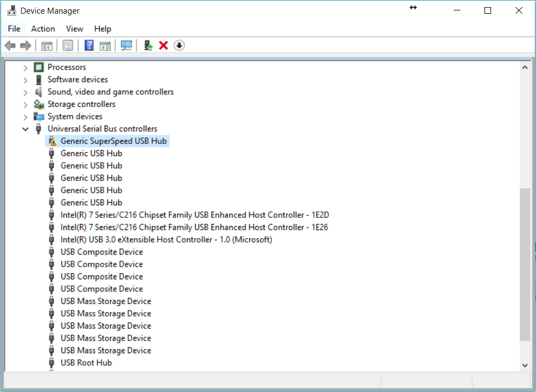
Task: Click the Properties toolbar icon
Action: pos(68,45)
